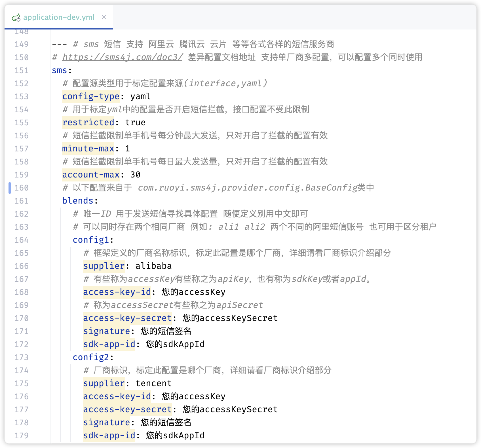Click the value 1 after minute-max
481x448 pixels.
[x=127, y=149]
